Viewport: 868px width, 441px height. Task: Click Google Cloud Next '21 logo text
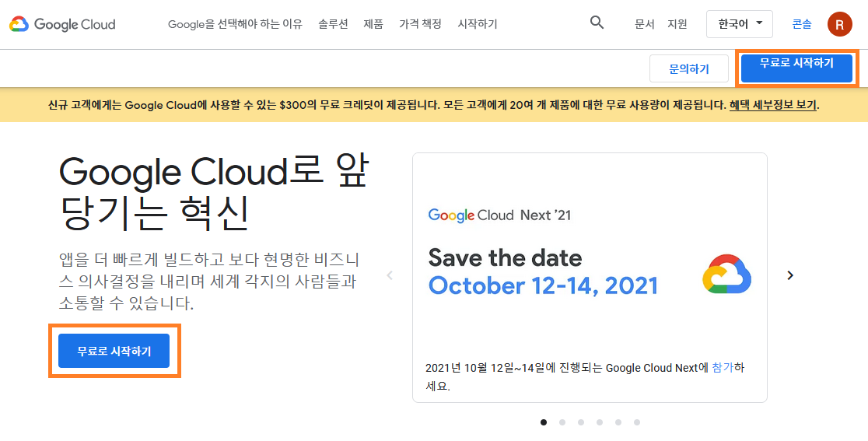pyautogui.click(x=499, y=215)
